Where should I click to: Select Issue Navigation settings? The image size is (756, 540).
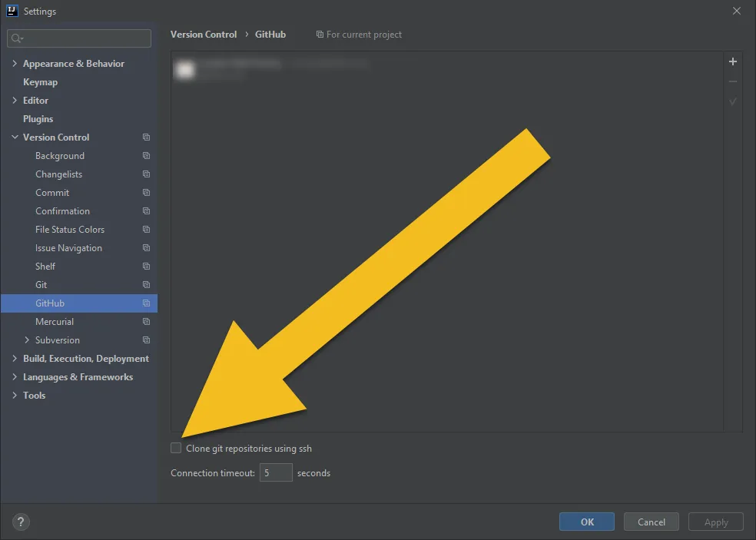pyautogui.click(x=68, y=248)
